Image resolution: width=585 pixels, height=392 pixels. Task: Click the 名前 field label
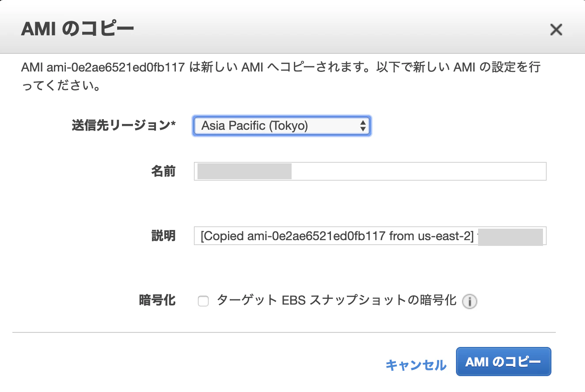tap(163, 171)
